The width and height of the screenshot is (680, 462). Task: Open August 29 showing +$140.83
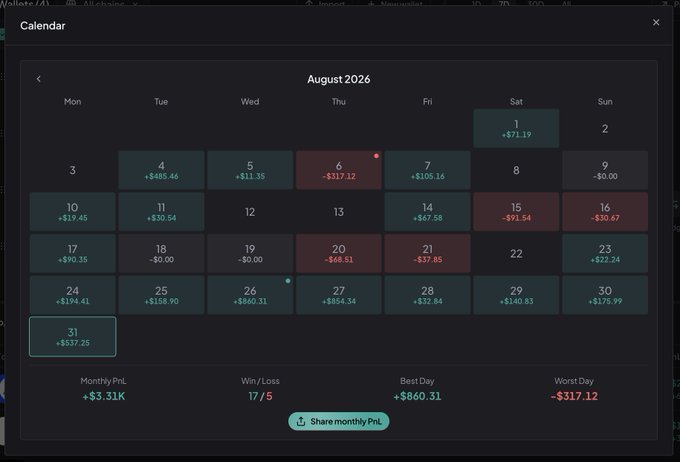click(x=516, y=295)
